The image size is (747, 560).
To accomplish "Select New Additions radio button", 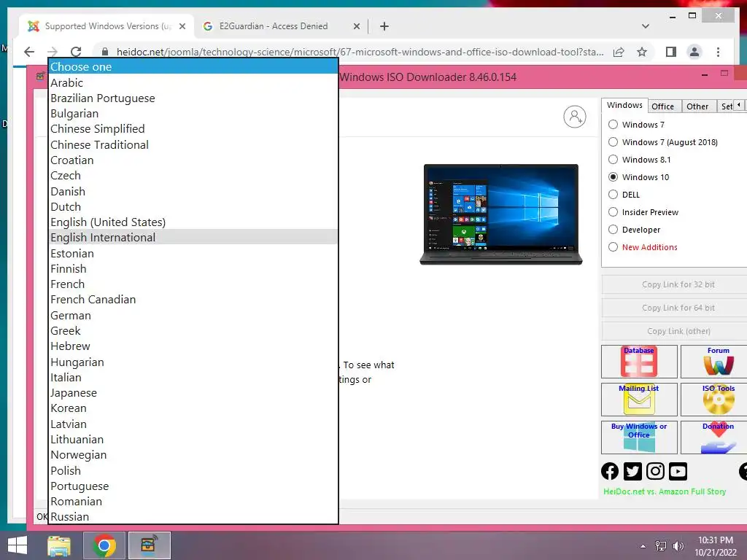I will tap(613, 246).
